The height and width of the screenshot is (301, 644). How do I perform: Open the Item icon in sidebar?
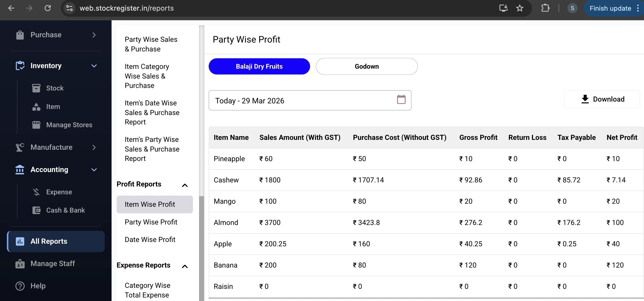pyautogui.click(x=36, y=106)
